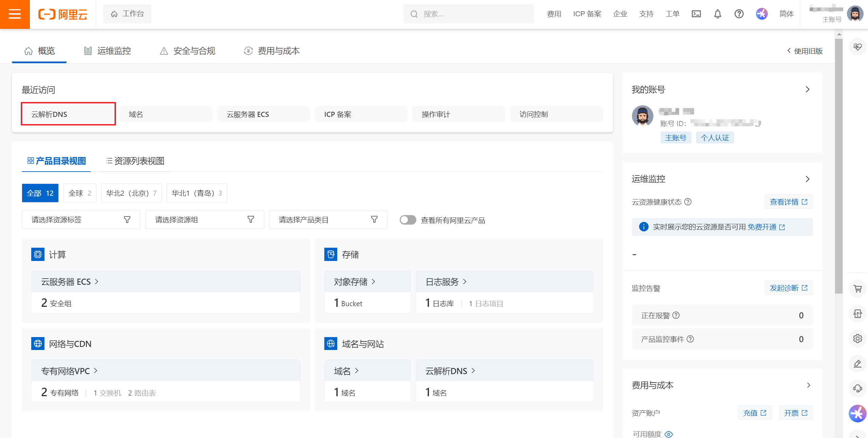Open 费用 in top navigation
The image size is (868, 438).
(554, 14)
